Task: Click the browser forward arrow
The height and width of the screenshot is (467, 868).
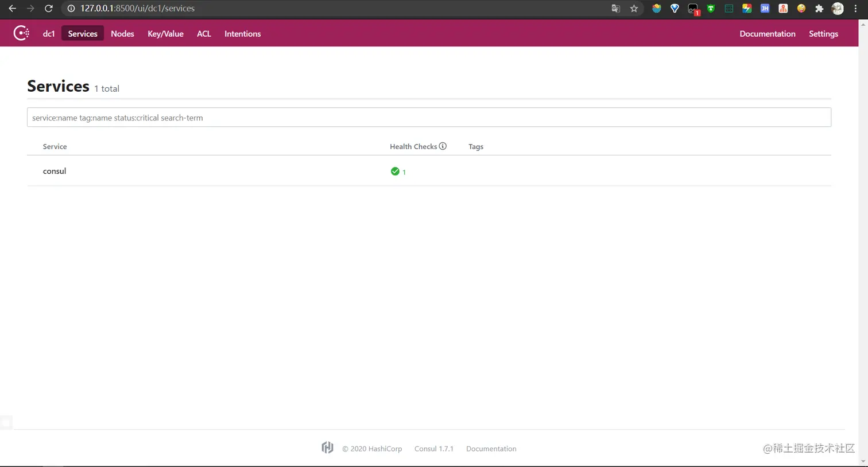Action: click(x=30, y=9)
